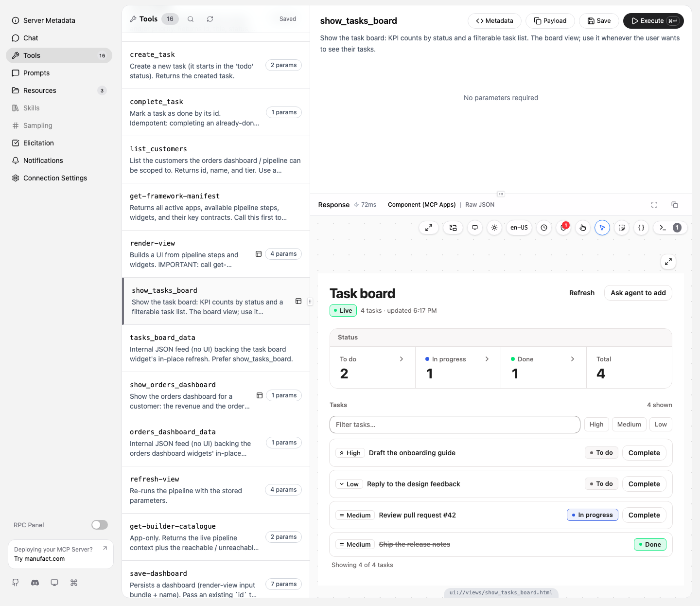Click the search icon in Tools header
This screenshot has width=700, height=606.
(191, 19)
